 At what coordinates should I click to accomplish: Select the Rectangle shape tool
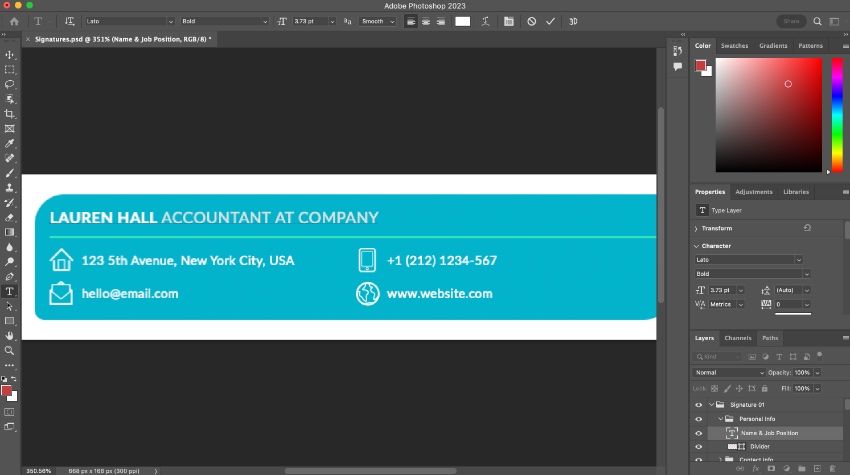pyautogui.click(x=9, y=321)
